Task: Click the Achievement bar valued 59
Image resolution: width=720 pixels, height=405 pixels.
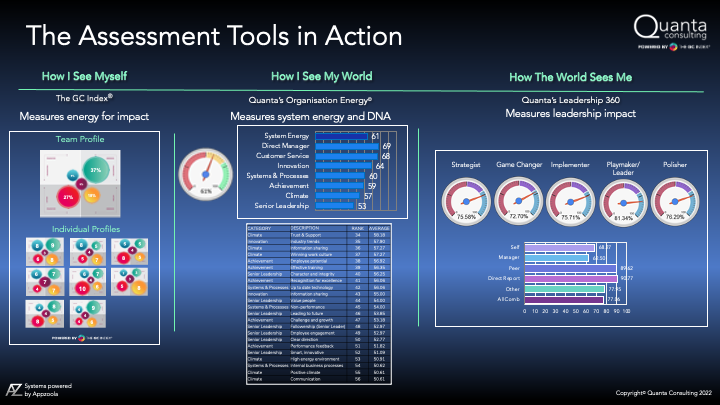Action: 339,186
